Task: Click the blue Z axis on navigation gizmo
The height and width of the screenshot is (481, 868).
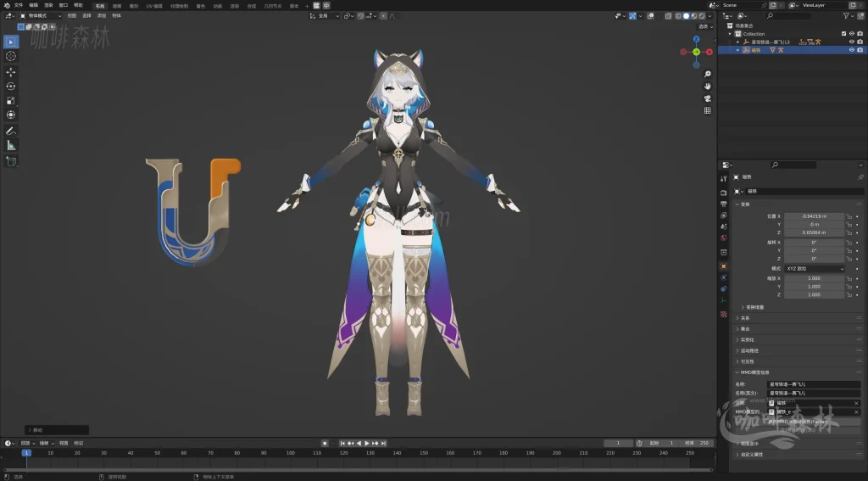Action: pos(697,39)
